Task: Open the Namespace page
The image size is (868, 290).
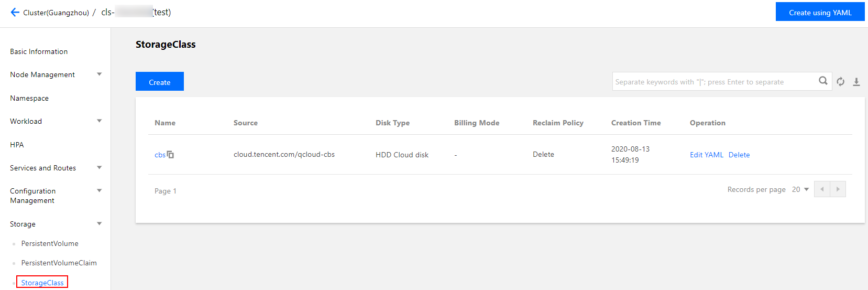Action: coord(29,98)
